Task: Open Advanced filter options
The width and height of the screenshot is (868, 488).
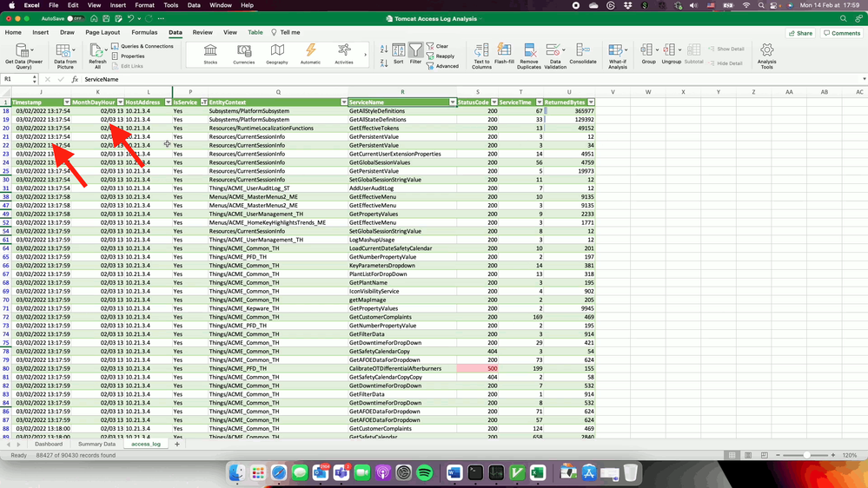Action: pos(442,66)
